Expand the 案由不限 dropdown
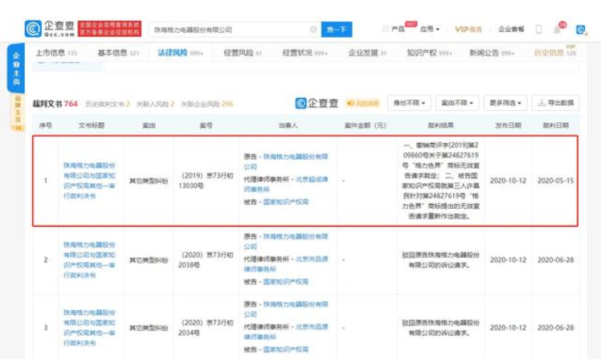The height and width of the screenshot is (364, 609). click(x=457, y=103)
